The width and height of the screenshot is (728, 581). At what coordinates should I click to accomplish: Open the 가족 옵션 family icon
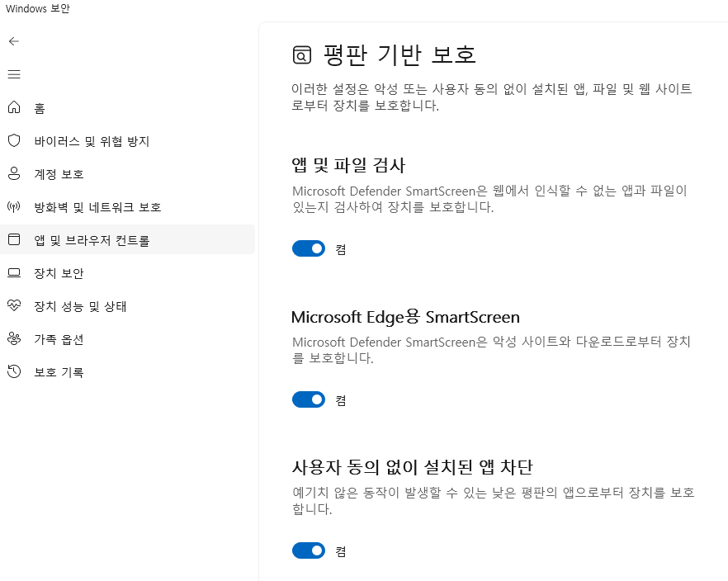[13, 338]
